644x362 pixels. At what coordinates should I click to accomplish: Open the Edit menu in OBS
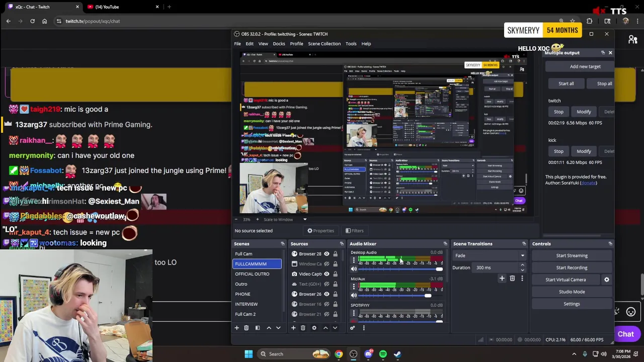[250, 44]
